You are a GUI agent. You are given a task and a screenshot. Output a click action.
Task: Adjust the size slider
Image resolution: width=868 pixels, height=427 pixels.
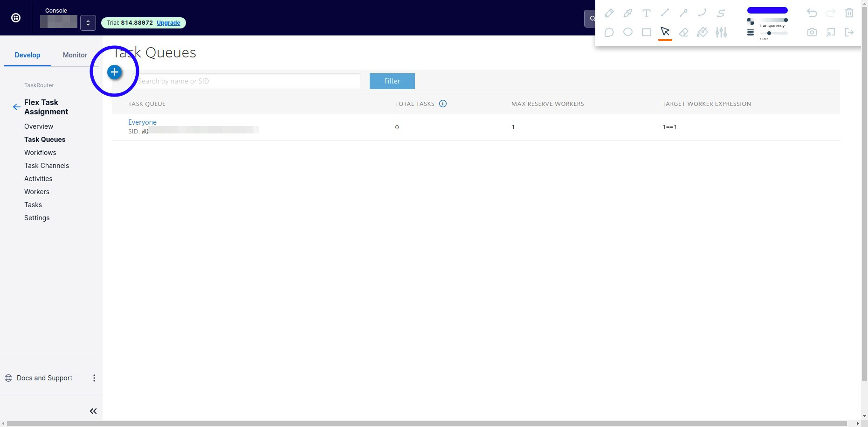(774, 33)
